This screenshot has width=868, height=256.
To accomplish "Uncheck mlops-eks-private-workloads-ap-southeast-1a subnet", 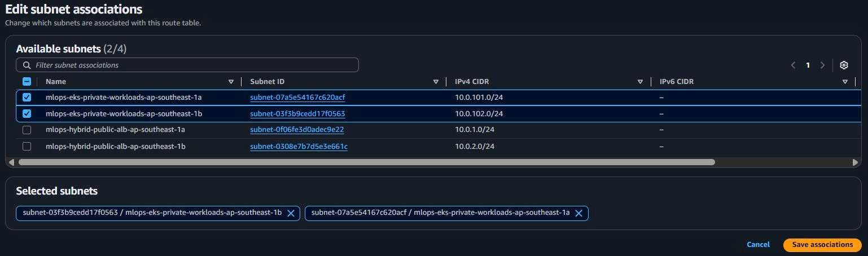I will (27, 98).
